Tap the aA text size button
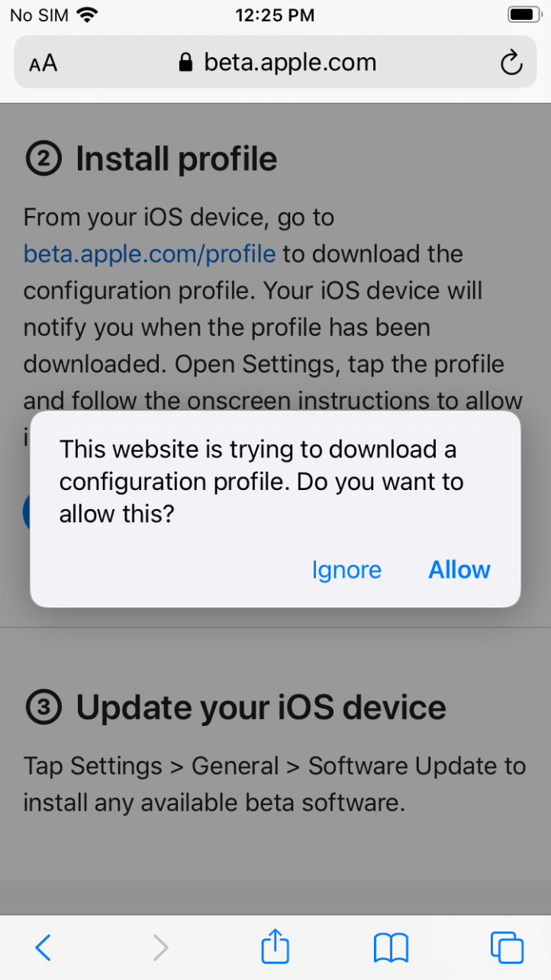Viewport: 551px width, 980px height. (43, 63)
